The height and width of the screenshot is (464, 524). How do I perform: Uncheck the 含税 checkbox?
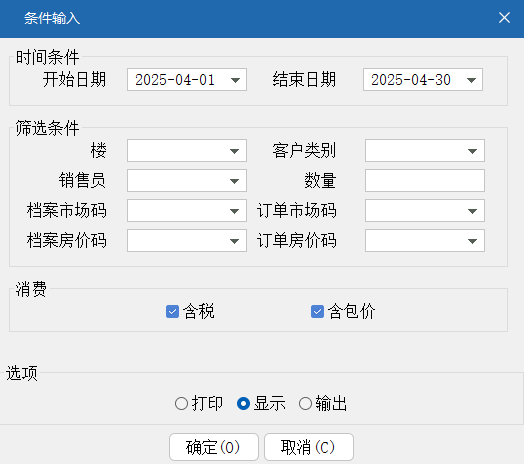(172, 312)
